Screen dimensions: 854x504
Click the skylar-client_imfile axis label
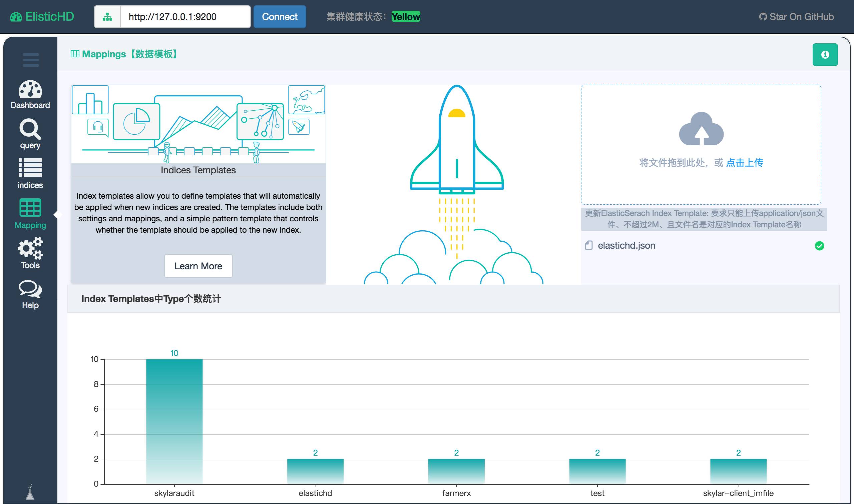click(739, 493)
